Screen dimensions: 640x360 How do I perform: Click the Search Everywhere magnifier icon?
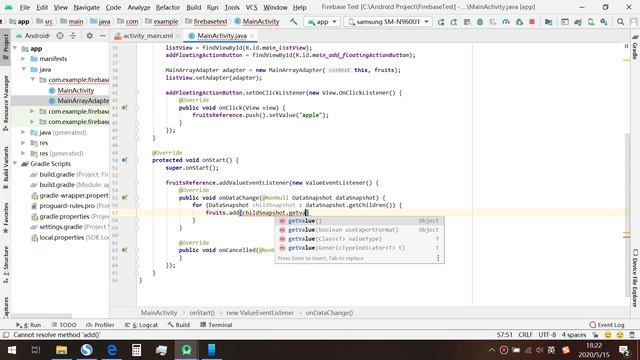pos(620,22)
